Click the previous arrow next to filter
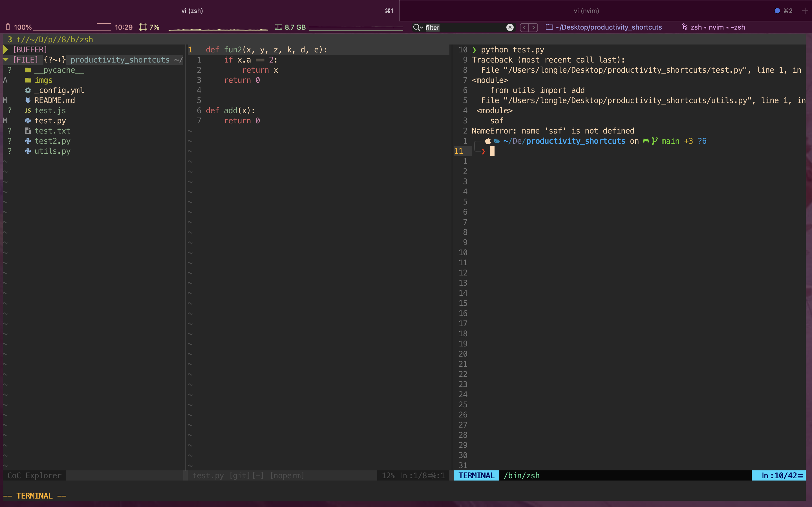 [524, 28]
